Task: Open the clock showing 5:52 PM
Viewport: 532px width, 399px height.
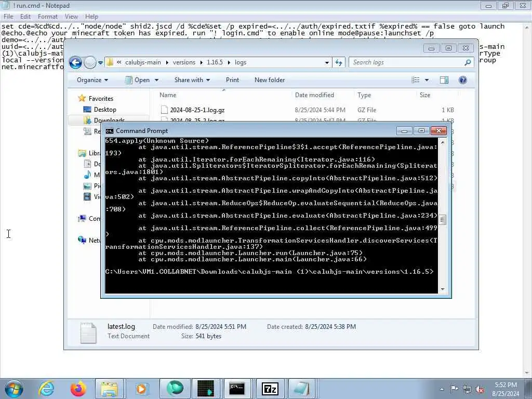Action: pyautogui.click(x=506, y=389)
